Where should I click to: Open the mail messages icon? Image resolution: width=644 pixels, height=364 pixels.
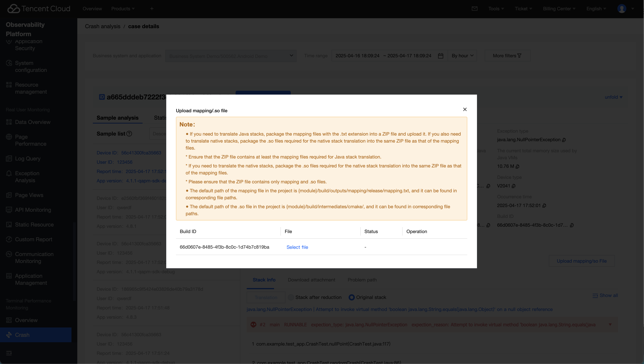point(474,9)
